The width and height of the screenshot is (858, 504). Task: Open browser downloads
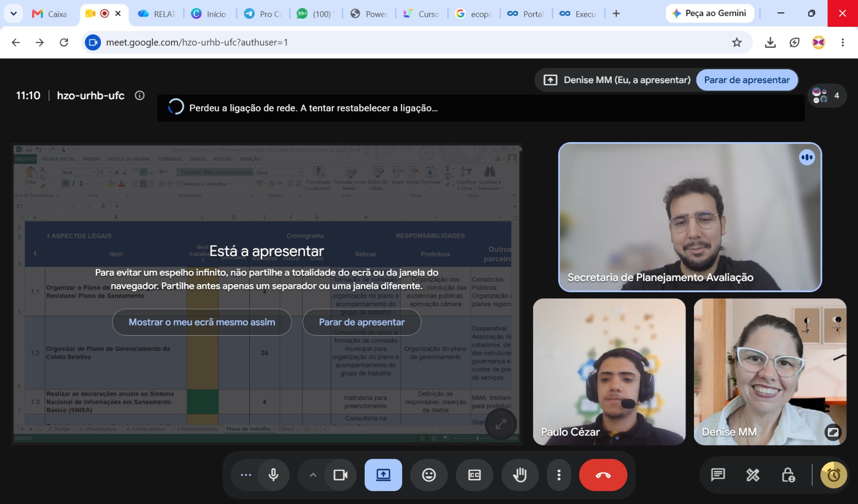(x=771, y=42)
